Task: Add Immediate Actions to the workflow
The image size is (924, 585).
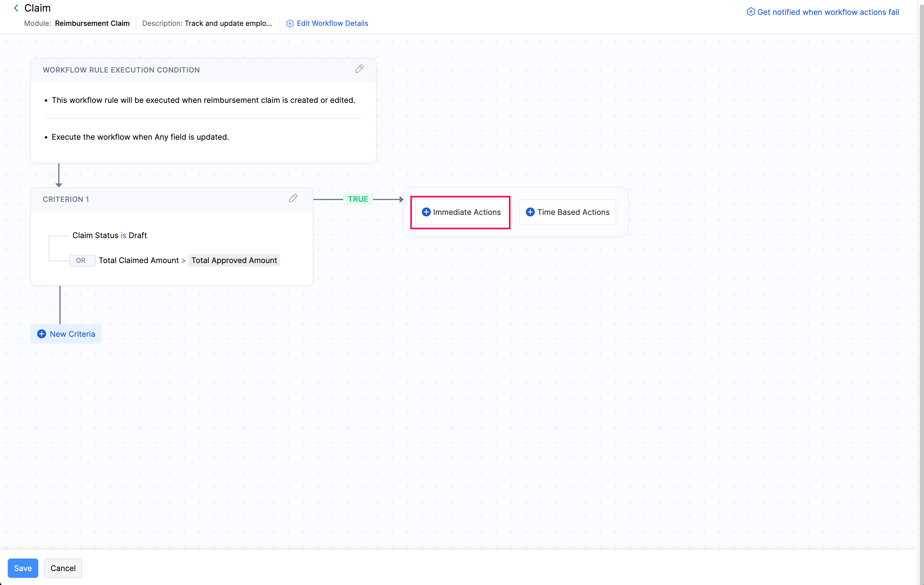Action: click(x=461, y=212)
